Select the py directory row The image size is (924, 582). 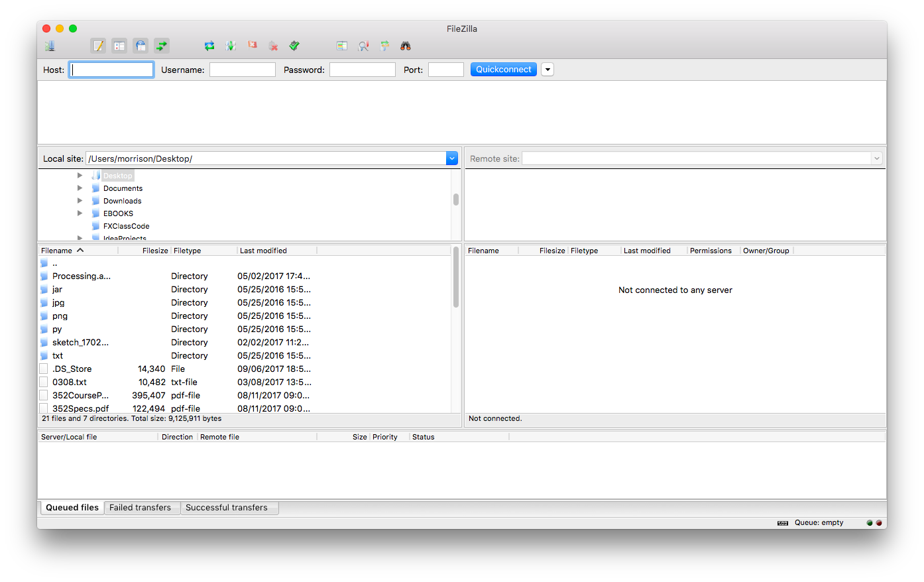click(245, 329)
